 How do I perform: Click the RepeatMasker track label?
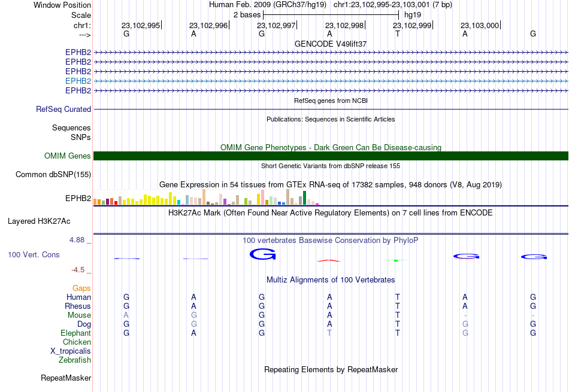(x=66, y=378)
